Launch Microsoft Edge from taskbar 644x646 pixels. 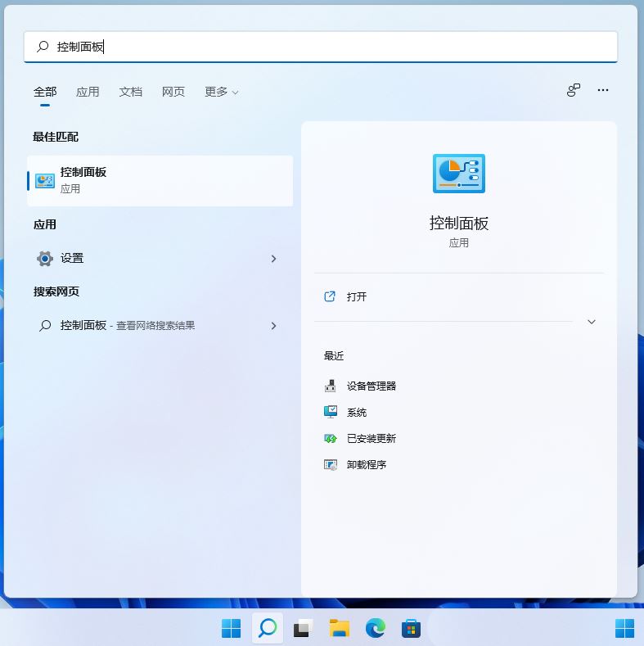[x=376, y=628]
